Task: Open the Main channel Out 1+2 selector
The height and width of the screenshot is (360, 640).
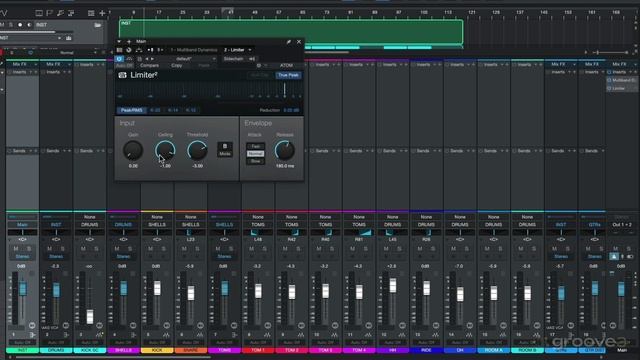Action: click(622, 224)
